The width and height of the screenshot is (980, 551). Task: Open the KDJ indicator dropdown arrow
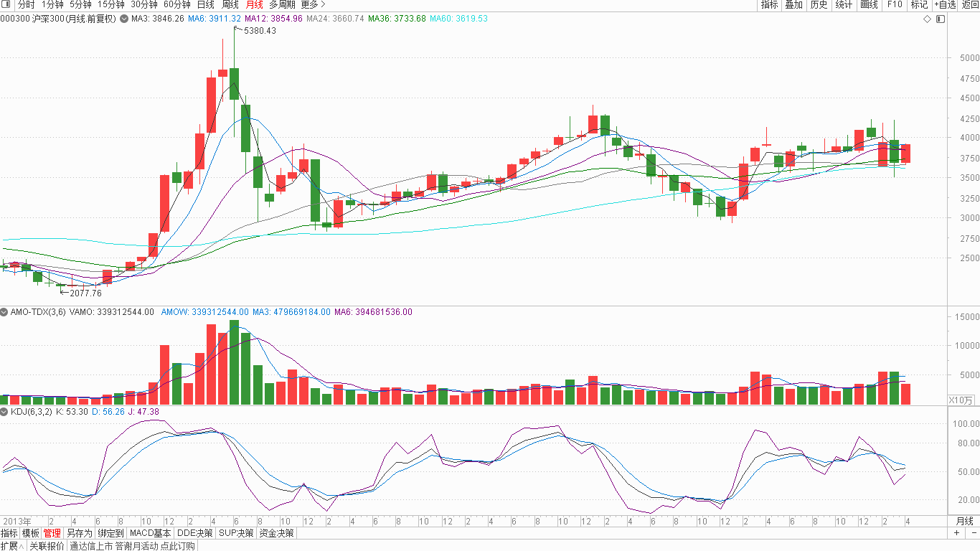(4, 412)
